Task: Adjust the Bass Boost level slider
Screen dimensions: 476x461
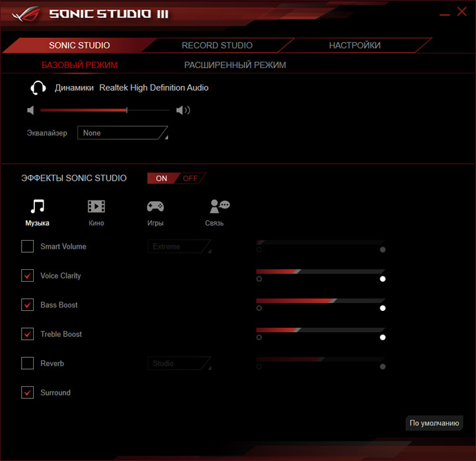Action: pyautogui.click(x=321, y=300)
